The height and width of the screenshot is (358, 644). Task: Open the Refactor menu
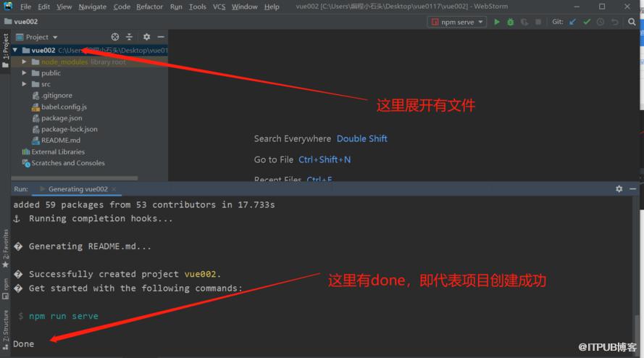[x=149, y=7]
